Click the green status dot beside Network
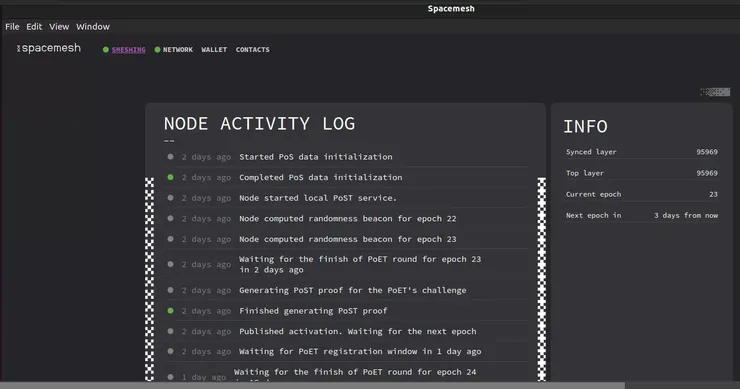740x389 pixels. (x=158, y=50)
